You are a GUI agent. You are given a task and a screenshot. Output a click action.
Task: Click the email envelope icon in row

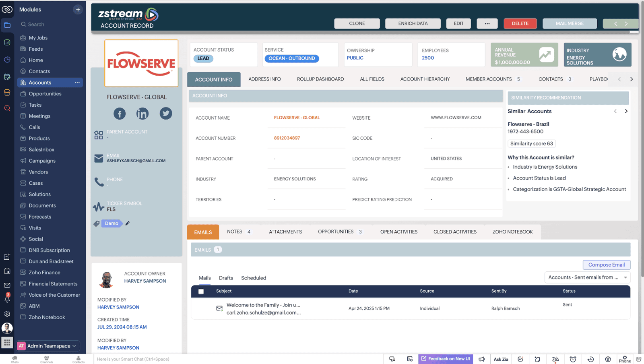click(x=219, y=308)
